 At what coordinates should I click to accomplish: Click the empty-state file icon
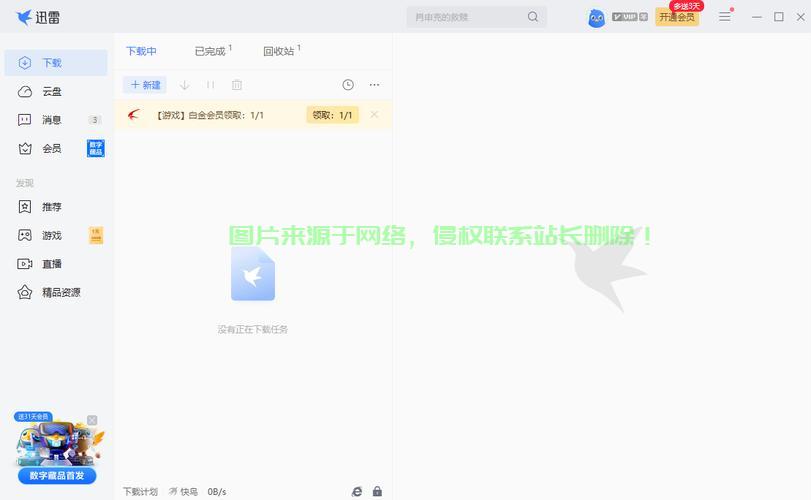click(253, 274)
